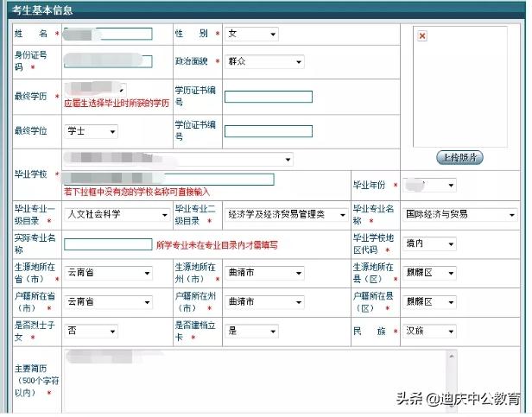
Task: Click the red hint 应届生选择毕业时所获的学历
Action: pos(117,104)
